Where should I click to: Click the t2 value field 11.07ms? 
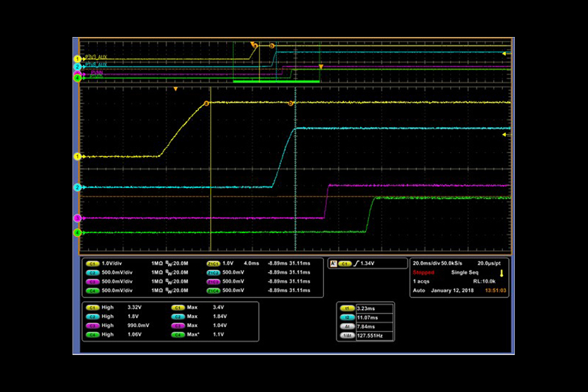374,317
